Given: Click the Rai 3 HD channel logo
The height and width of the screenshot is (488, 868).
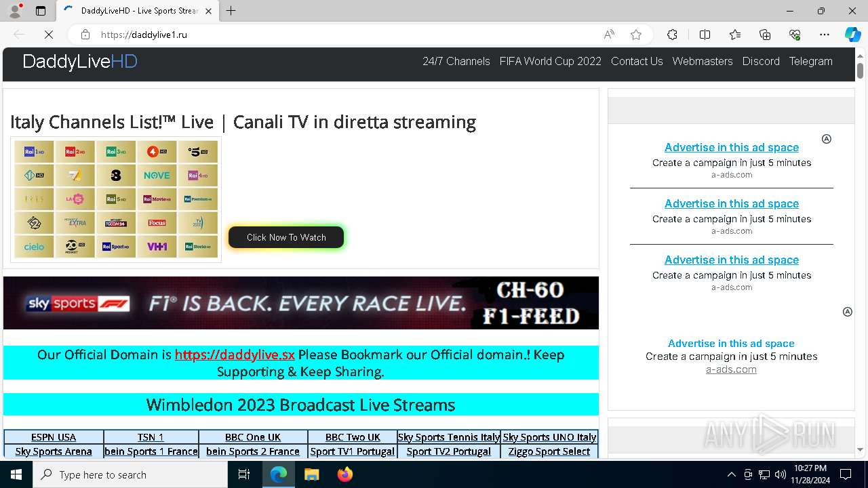Looking at the screenshot, I should click(x=116, y=152).
